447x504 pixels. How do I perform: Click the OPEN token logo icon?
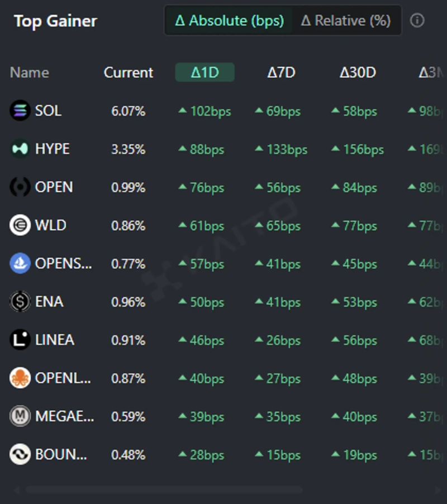20,187
